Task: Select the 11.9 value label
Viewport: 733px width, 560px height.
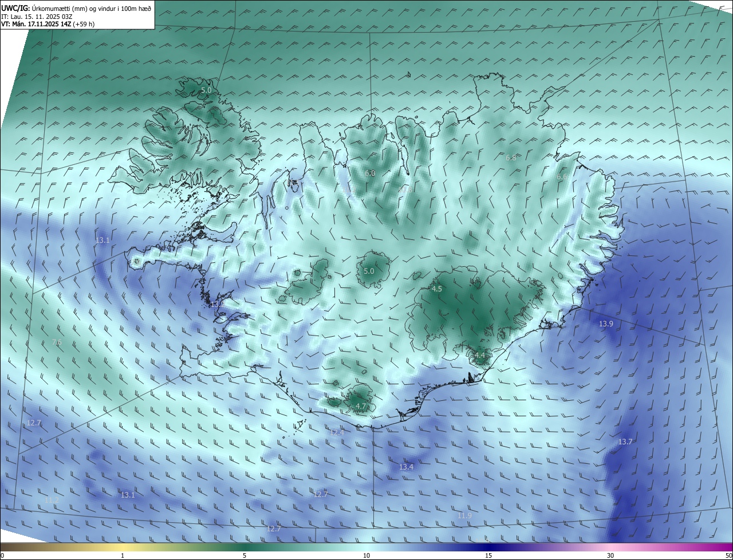Action: tap(464, 516)
